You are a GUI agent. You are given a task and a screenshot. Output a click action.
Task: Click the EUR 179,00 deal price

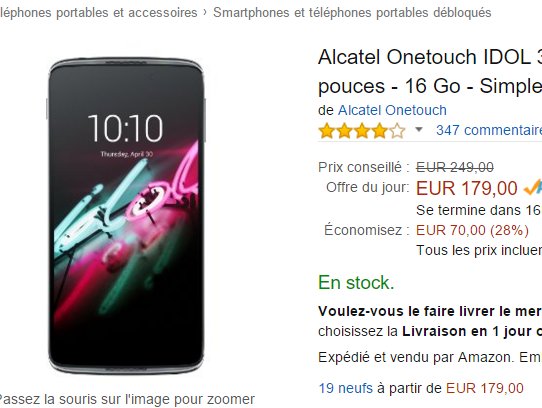466,188
